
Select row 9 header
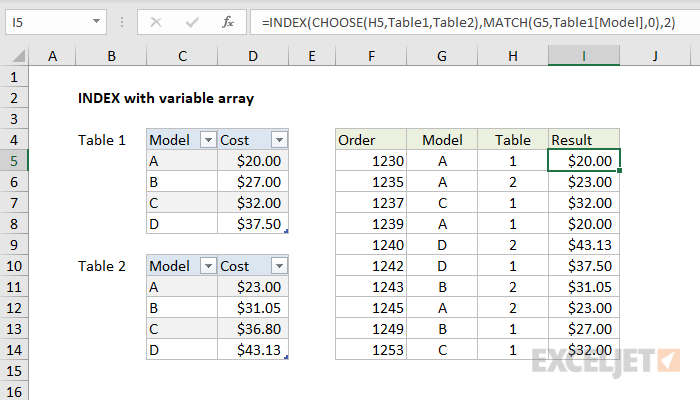tap(14, 245)
